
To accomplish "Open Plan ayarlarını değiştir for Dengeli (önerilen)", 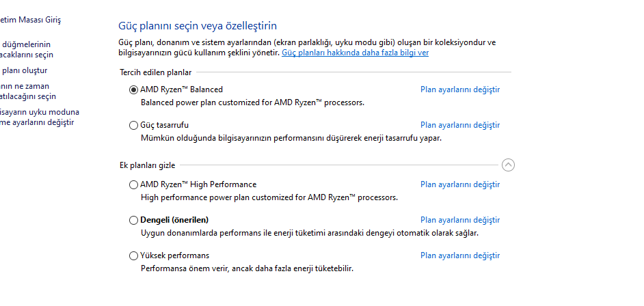I will pyautogui.click(x=460, y=220).
